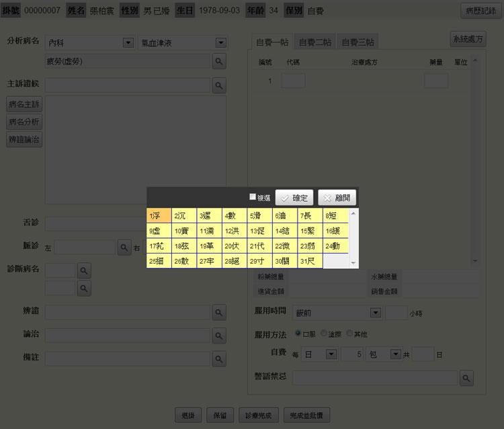Click the search icon beside 論治 field

pyautogui.click(x=219, y=335)
